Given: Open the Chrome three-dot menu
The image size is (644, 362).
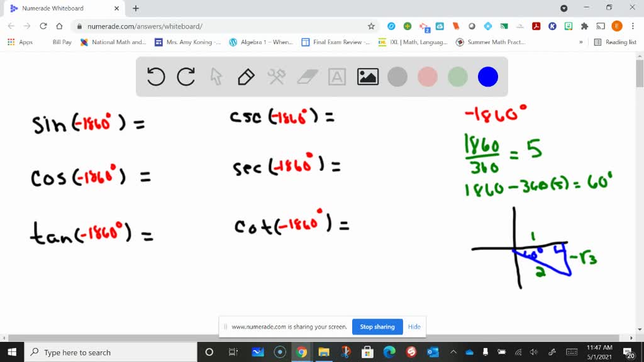Looking at the screenshot, I should point(633,27).
